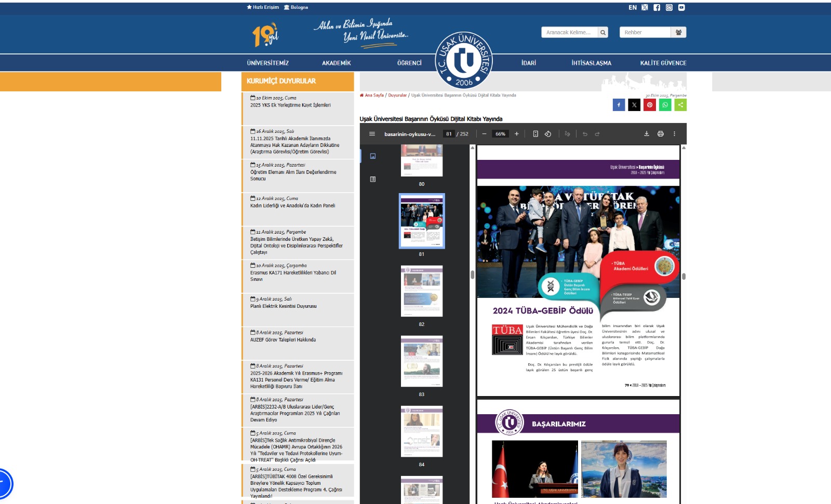Click the search magnifier icon
831x504 pixels.
point(603,32)
